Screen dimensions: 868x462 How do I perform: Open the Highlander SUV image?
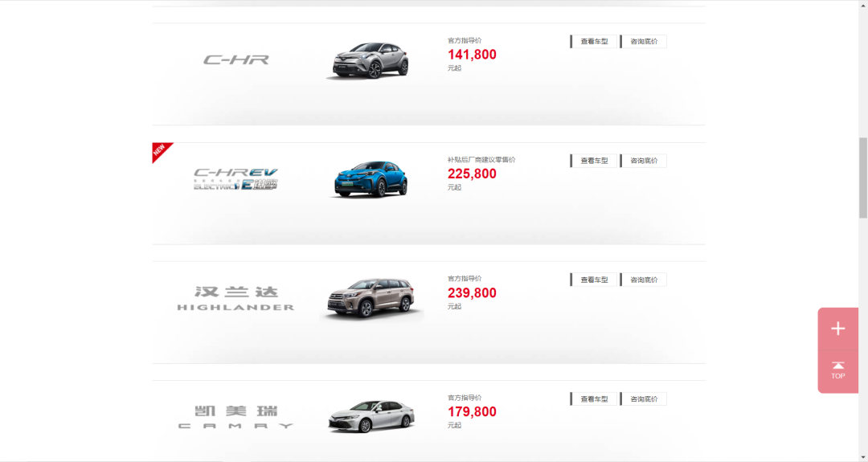pyautogui.click(x=371, y=299)
